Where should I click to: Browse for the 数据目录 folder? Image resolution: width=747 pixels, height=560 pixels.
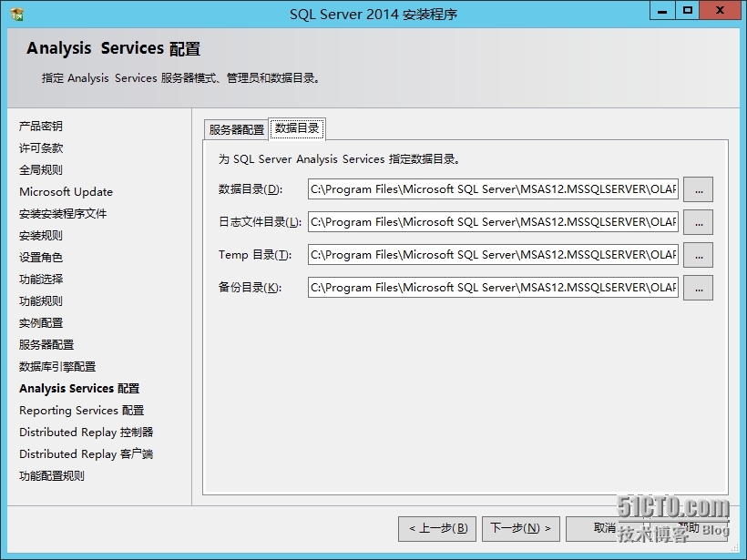[699, 189]
